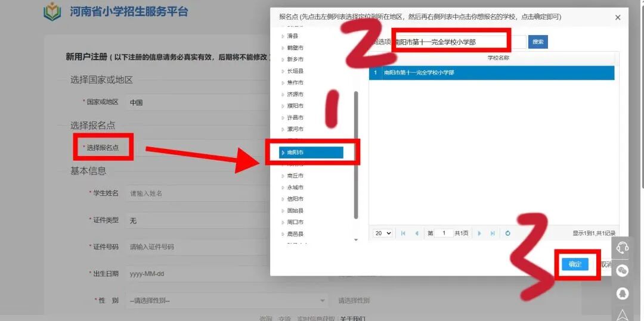This screenshot has height=321, width=644.
Task: Click the tree scroll-down arrow
Action: 356,240
